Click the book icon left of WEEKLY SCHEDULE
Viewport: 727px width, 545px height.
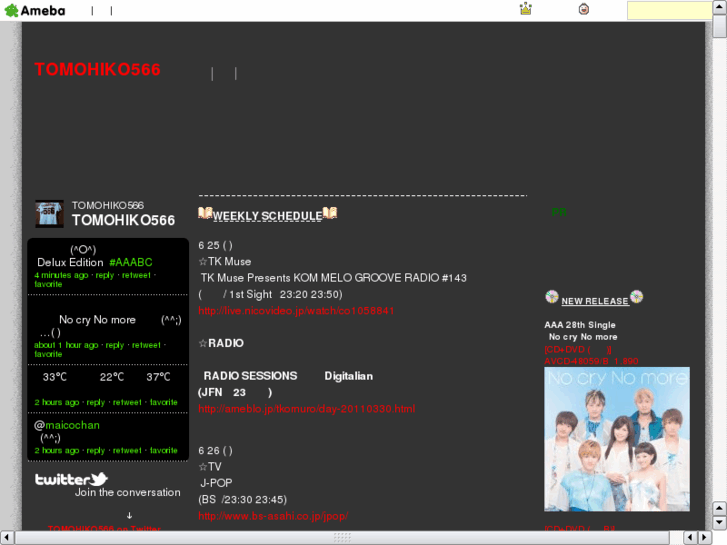point(205,213)
